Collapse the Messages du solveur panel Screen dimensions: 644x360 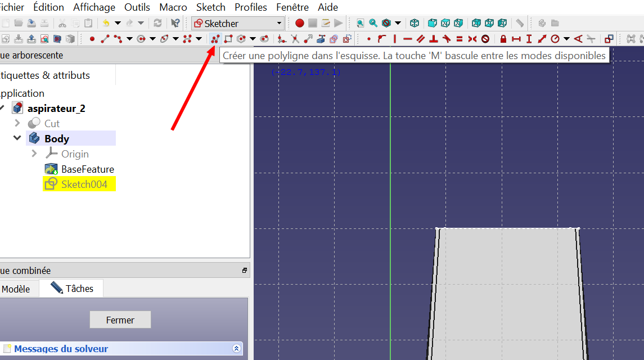tap(237, 349)
